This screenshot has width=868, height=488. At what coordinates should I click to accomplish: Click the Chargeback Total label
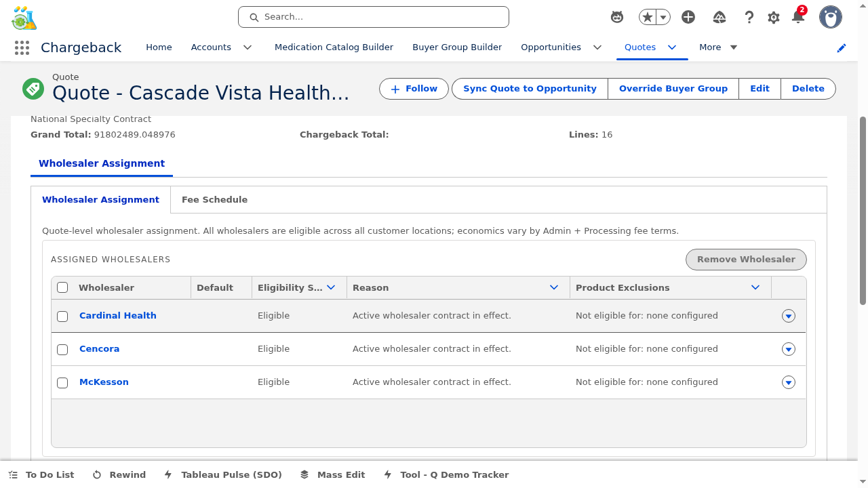[x=344, y=135]
